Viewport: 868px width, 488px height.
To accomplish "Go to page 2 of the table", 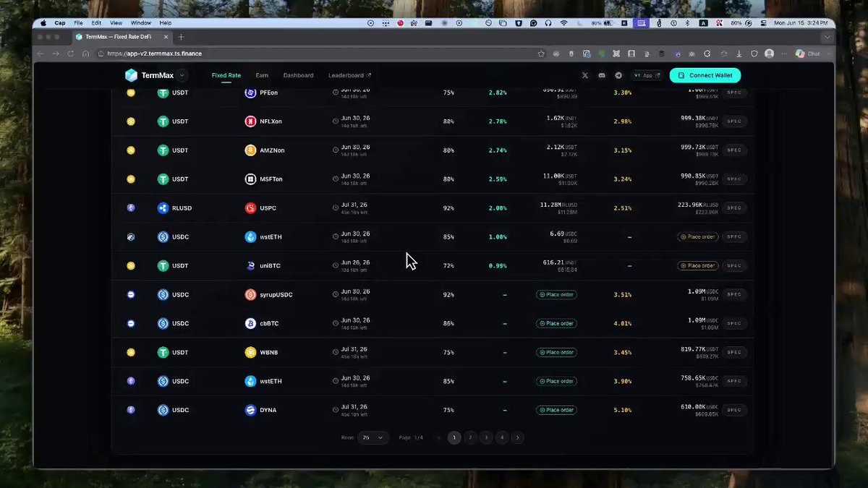I will coord(470,437).
